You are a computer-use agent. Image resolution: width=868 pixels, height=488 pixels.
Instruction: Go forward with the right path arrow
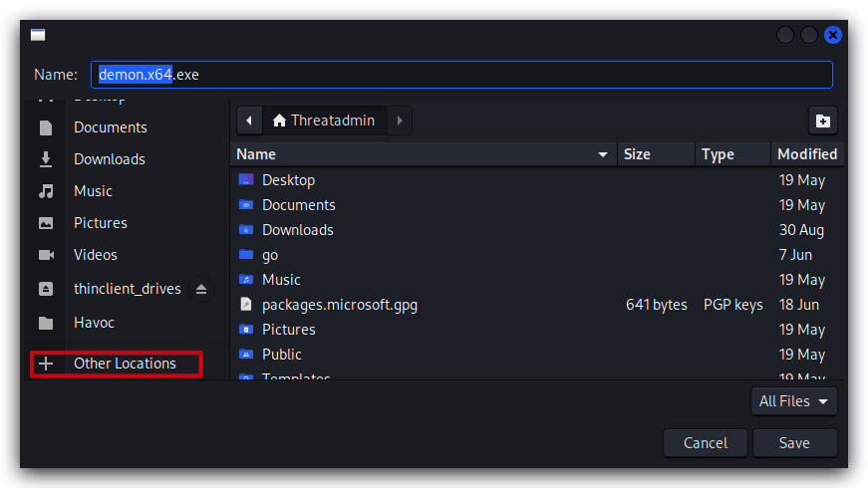pos(400,121)
